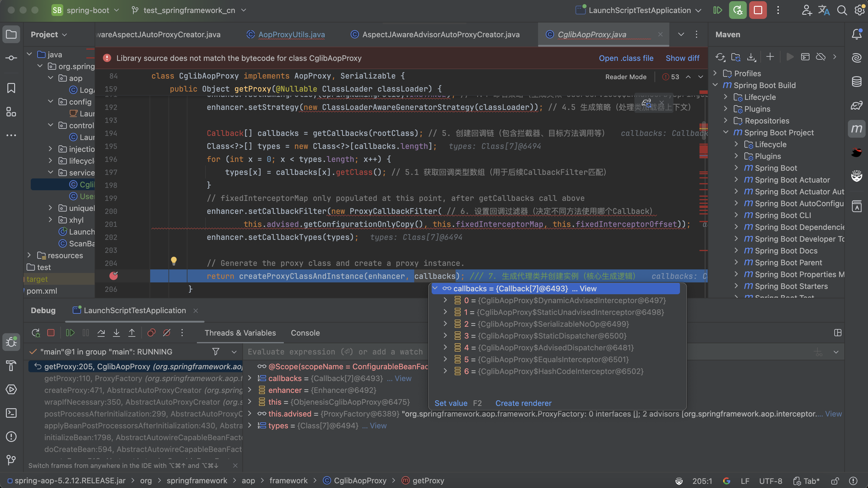Click Resume Program icon in debug panel
Viewport: 868px width, 488px height.
(x=70, y=333)
